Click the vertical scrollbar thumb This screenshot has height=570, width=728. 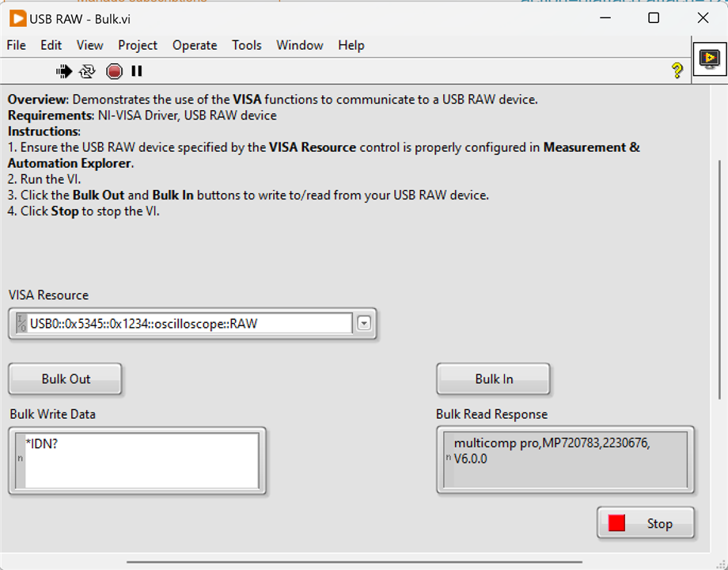click(x=719, y=279)
